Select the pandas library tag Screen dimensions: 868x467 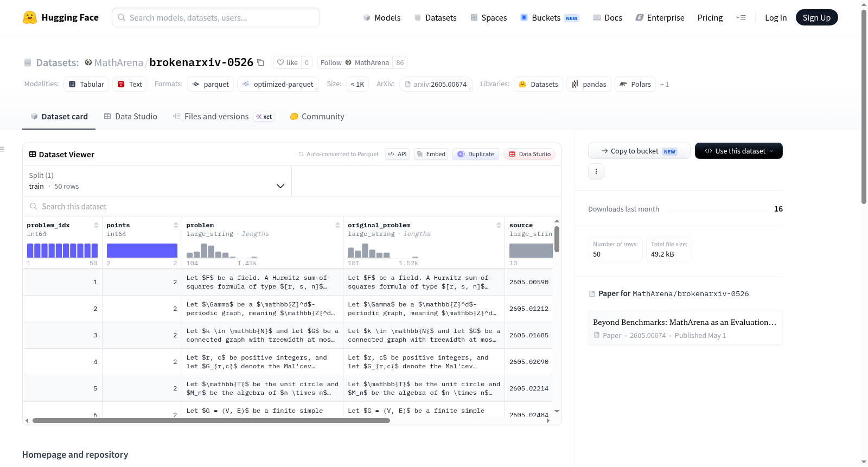tap(589, 84)
